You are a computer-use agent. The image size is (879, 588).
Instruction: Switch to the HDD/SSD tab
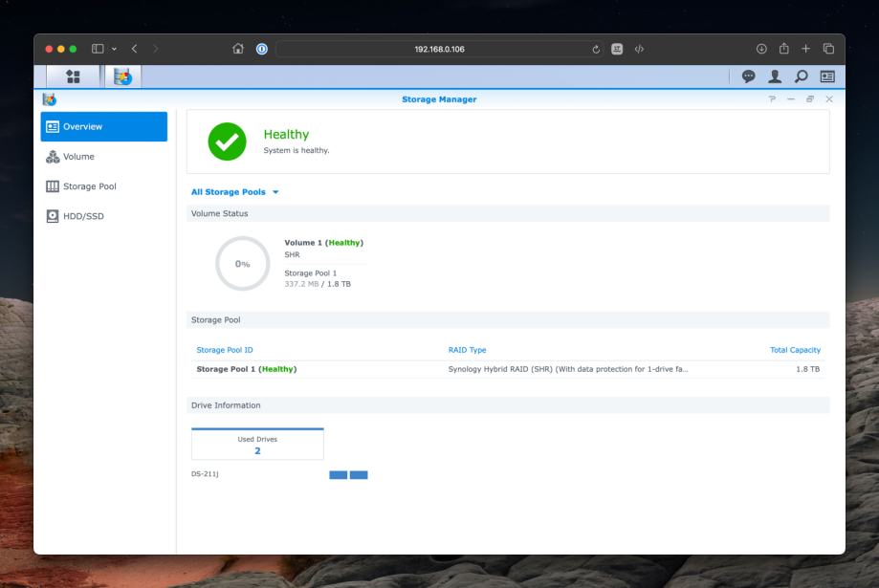[83, 216]
